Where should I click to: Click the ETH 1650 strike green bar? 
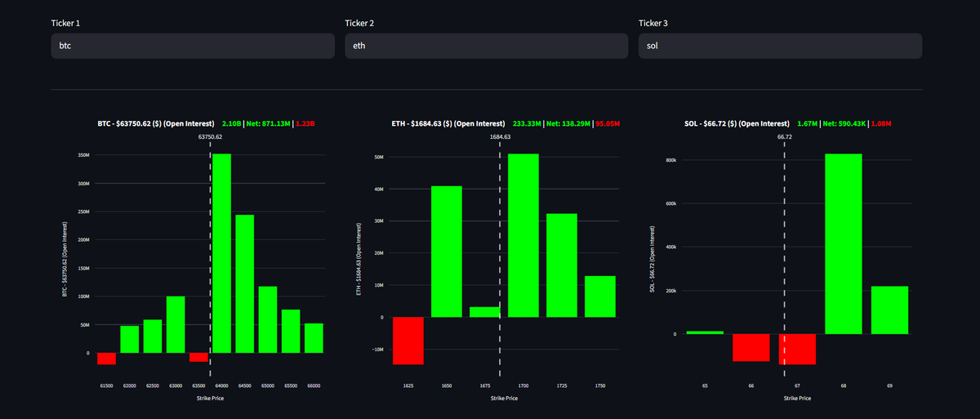coord(447,252)
